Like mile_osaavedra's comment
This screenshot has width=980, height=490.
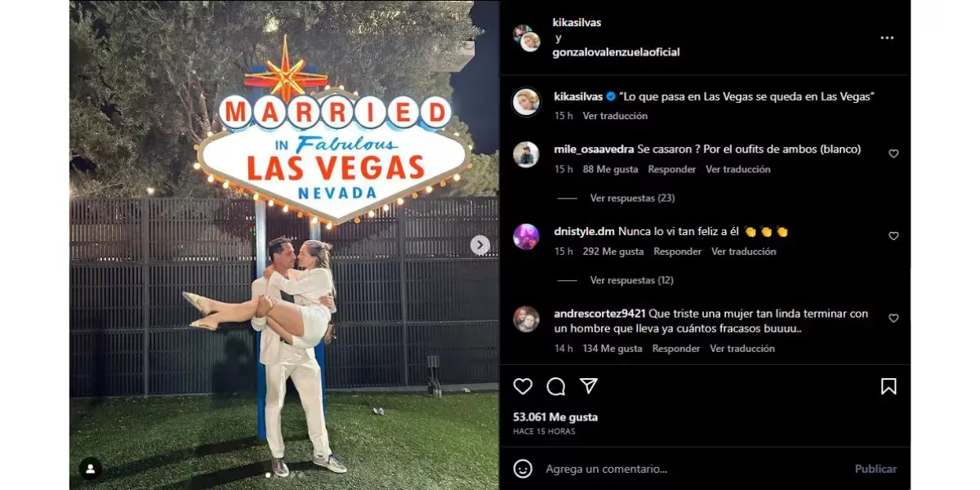tap(893, 154)
